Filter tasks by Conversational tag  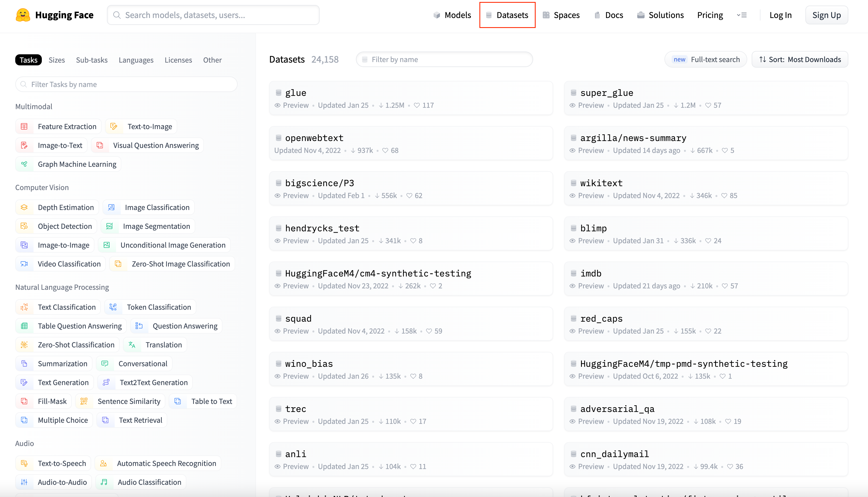click(x=134, y=363)
